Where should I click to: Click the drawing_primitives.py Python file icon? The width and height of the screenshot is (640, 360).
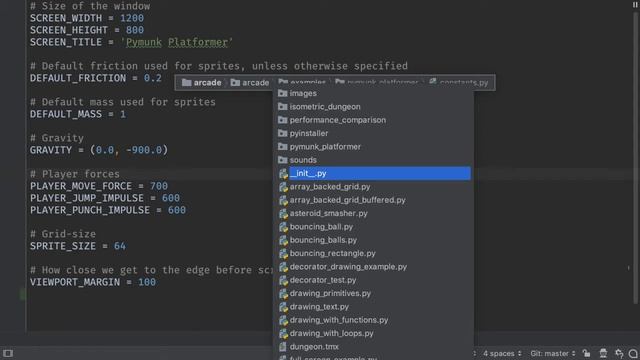(283, 293)
